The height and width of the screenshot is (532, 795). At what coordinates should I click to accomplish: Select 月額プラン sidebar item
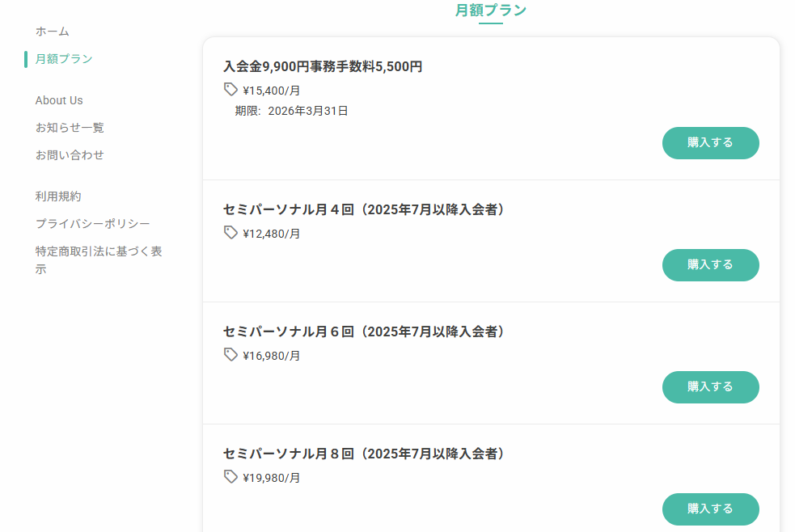pos(64,59)
